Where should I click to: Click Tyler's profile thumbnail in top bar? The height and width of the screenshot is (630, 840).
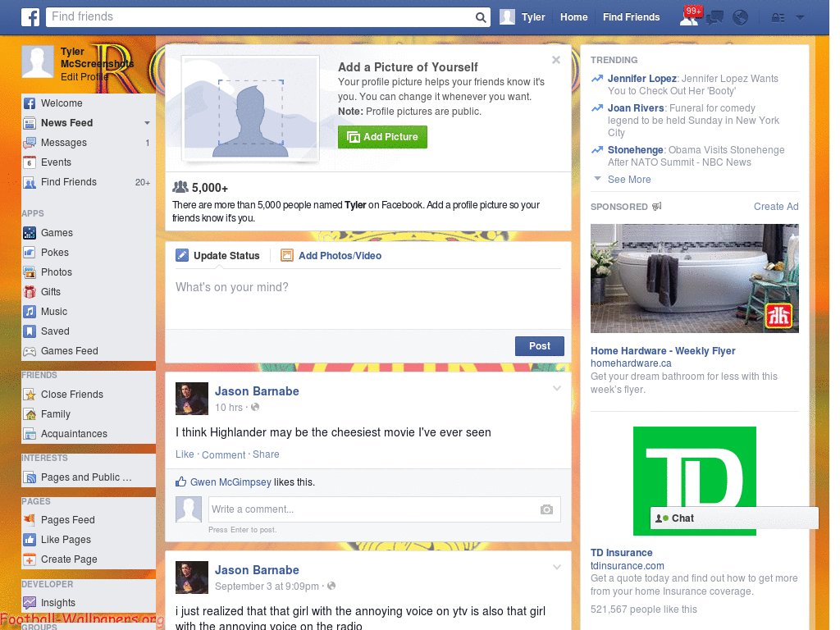point(507,17)
